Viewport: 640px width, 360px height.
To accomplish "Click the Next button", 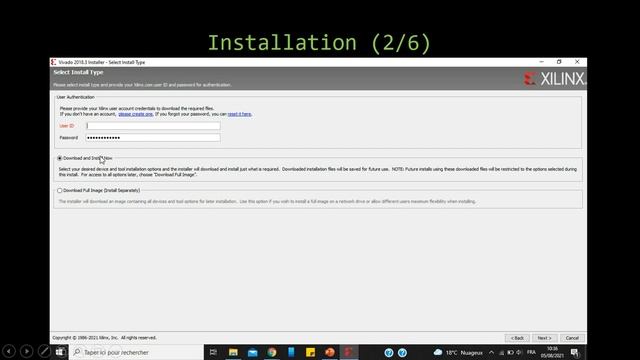I will tap(544, 338).
